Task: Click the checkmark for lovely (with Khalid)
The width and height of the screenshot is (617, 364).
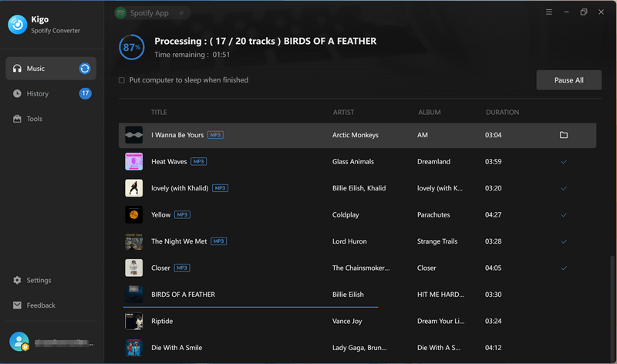Action: tap(564, 188)
